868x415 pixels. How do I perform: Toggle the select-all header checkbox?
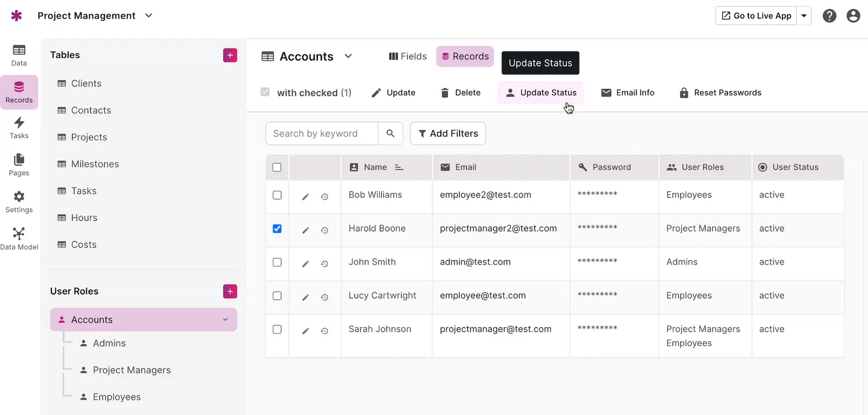[x=277, y=167]
